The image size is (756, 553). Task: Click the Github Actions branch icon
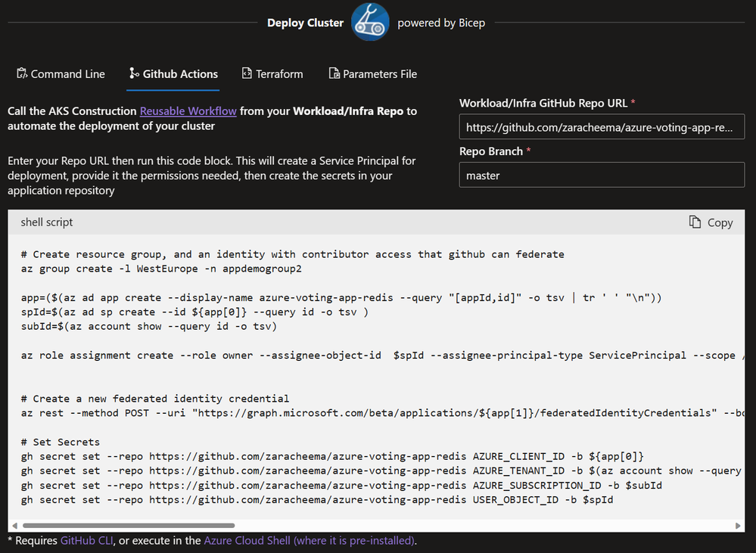coord(134,73)
